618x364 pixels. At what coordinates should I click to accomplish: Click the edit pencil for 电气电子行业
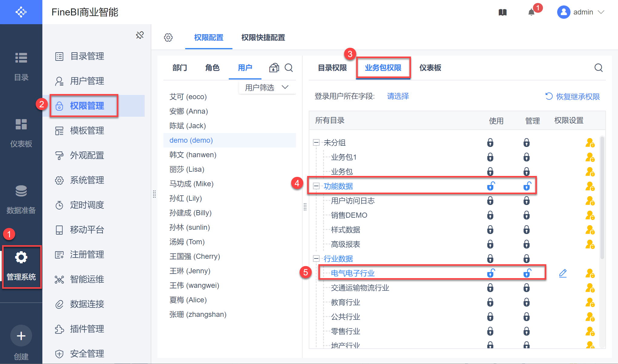[x=563, y=273]
